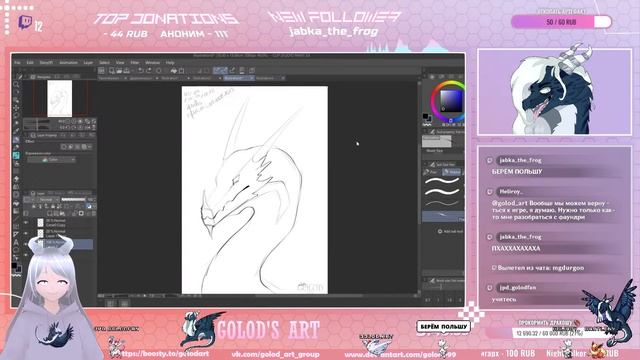Open the Animation menu

tap(68, 63)
